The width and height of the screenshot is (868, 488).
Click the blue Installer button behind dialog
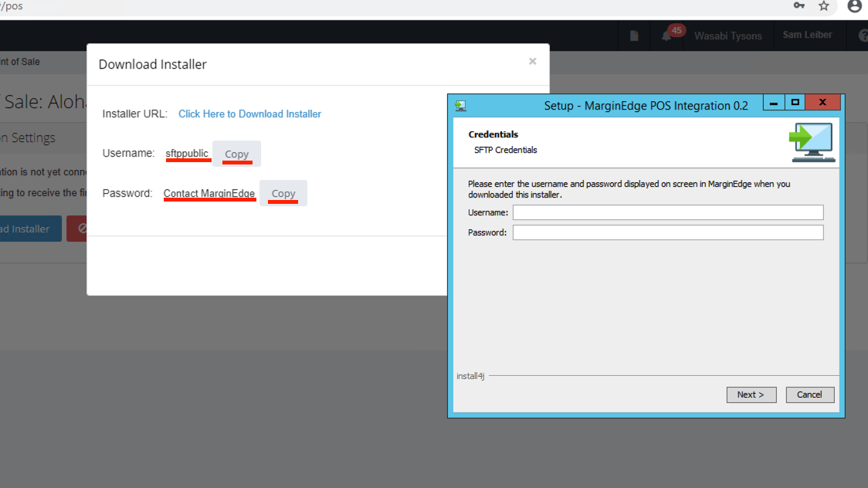[30, 229]
